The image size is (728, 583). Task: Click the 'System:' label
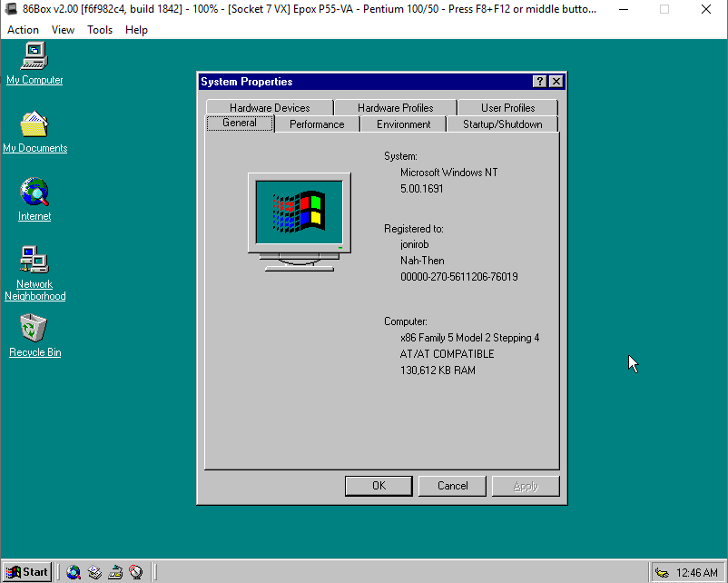400,156
